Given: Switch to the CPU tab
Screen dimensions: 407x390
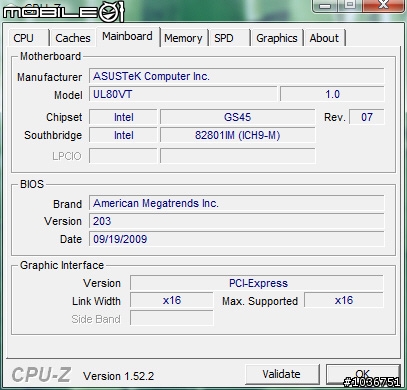Looking at the screenshot, I should 28,38.
